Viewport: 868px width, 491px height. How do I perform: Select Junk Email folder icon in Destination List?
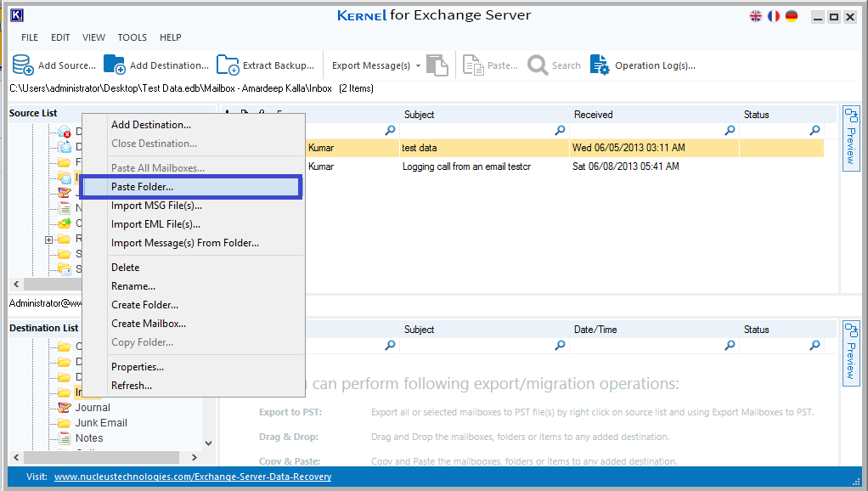65,423
